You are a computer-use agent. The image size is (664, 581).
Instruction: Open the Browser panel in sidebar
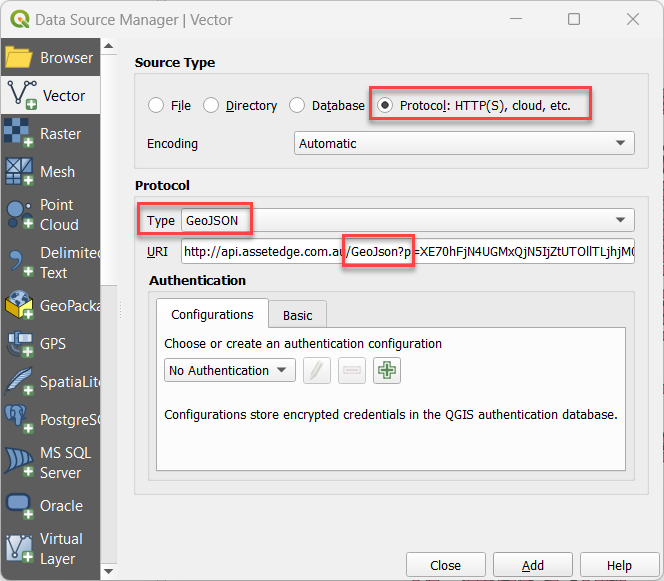(50, 57)
